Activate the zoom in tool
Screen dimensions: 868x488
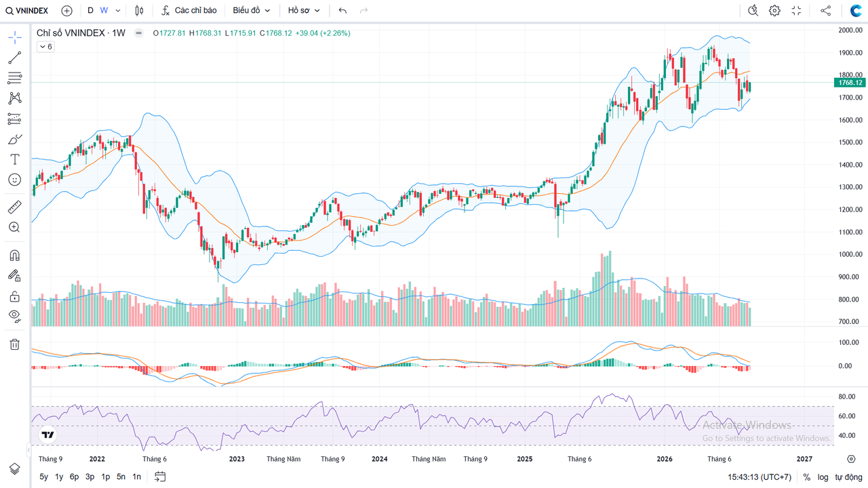coord(14,227)
